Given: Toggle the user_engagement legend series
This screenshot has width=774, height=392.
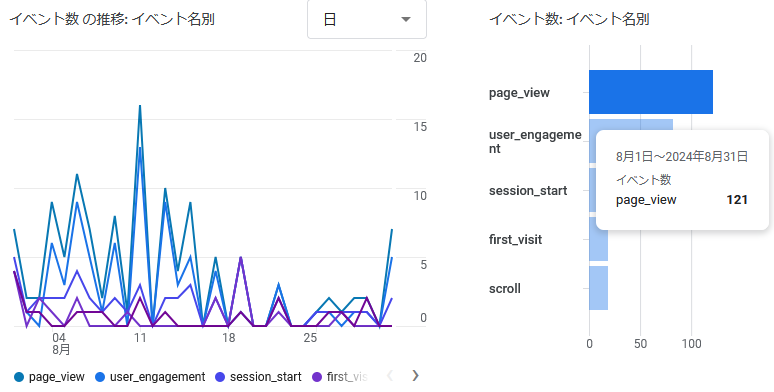Looking at the screenshot, I should [151, 377].
